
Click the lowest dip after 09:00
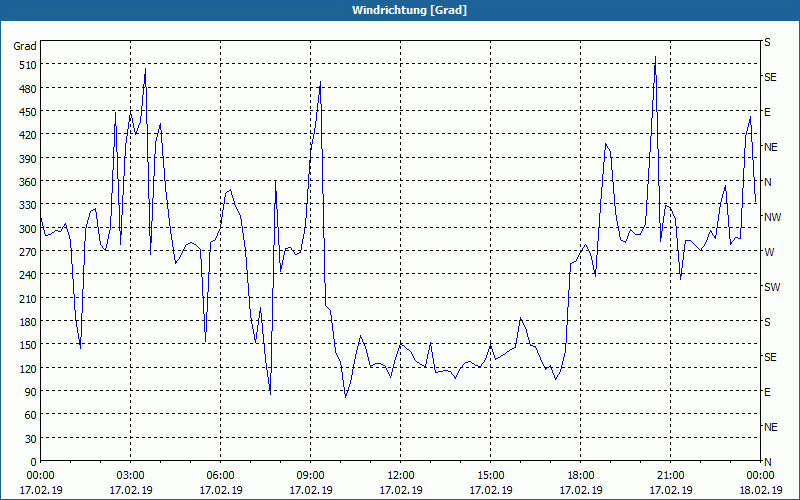[x=346, y=397]
